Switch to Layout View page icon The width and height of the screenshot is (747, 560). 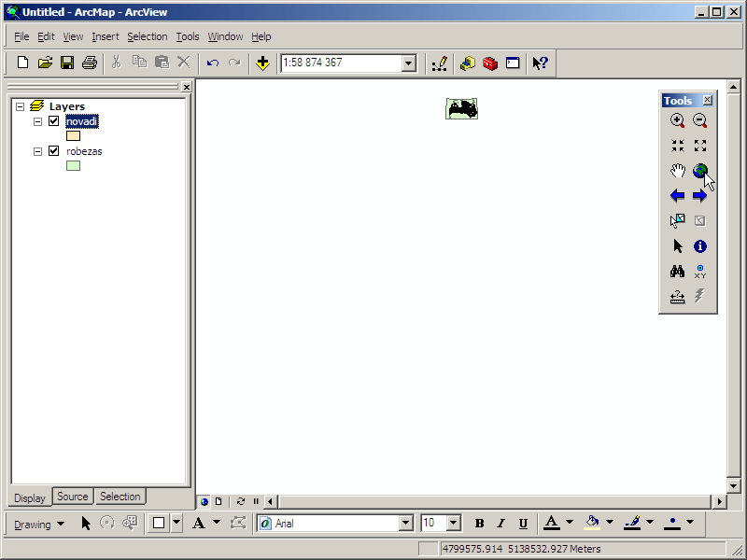click(218, 501)
